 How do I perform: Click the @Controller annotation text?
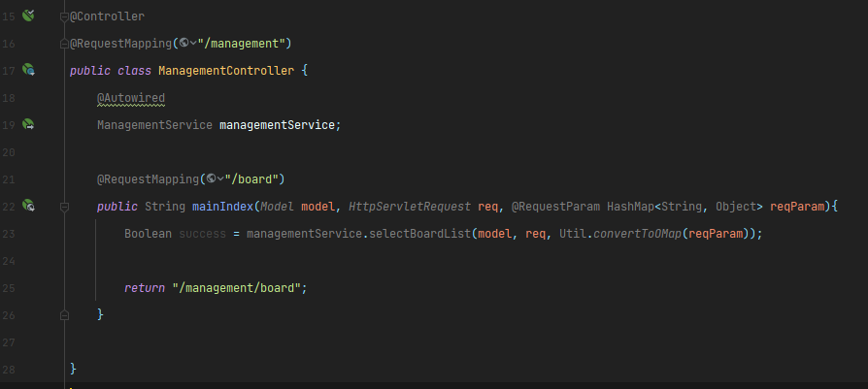[x=108, y=16]
